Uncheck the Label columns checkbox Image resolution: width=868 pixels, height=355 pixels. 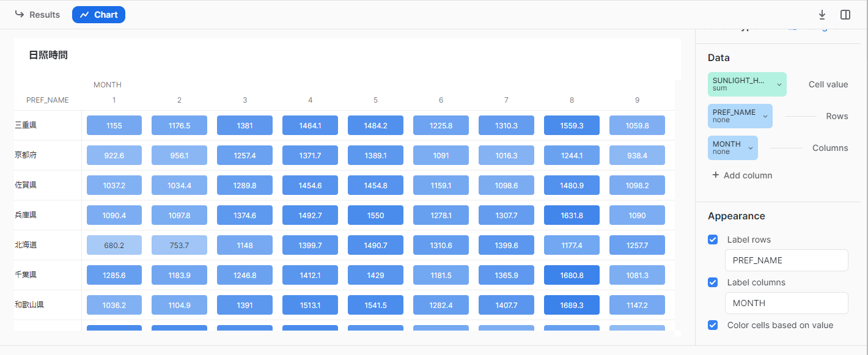click(713, 282)
